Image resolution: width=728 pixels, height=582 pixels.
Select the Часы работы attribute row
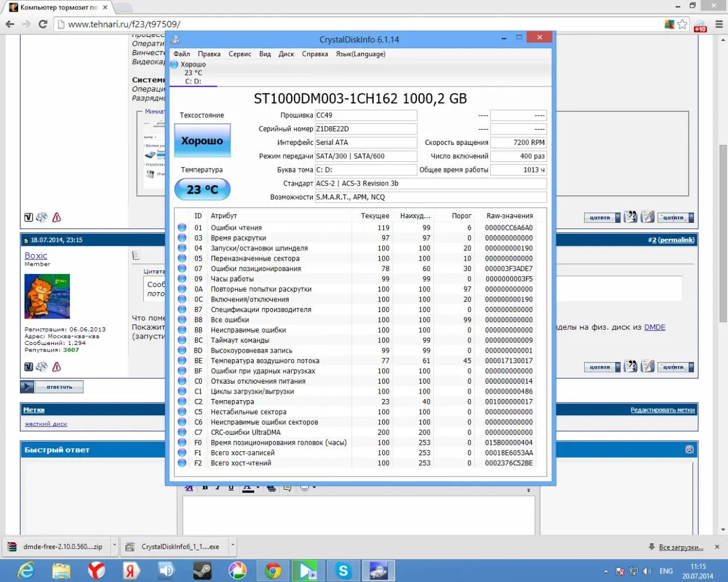tap(361, 279)
